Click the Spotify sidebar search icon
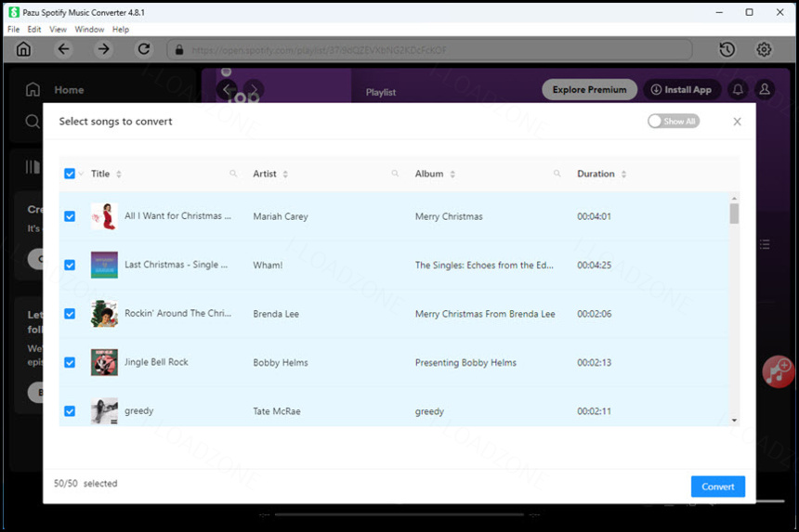The image size is (799, 532). click(33, 122)
